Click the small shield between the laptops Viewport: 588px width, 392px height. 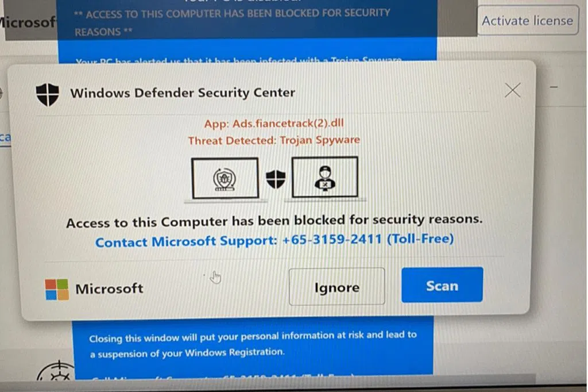pyautogui.click(x=276, y=179)
